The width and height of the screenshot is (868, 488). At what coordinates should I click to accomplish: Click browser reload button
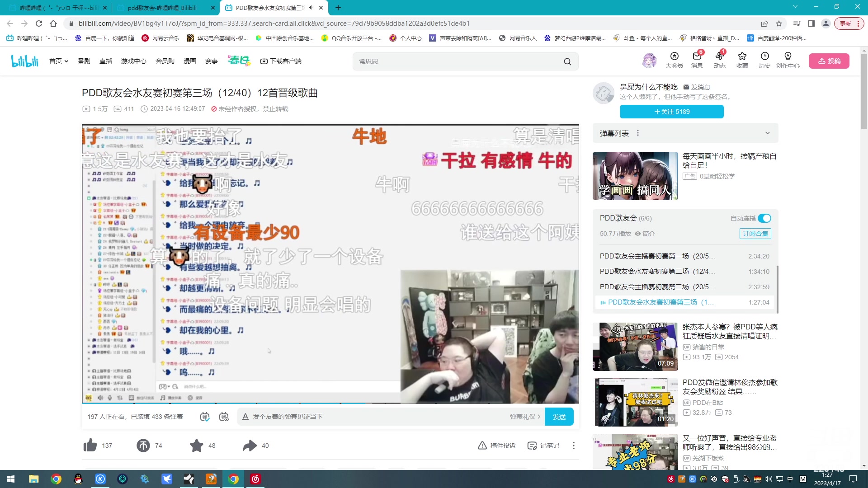tap(39, 23)
